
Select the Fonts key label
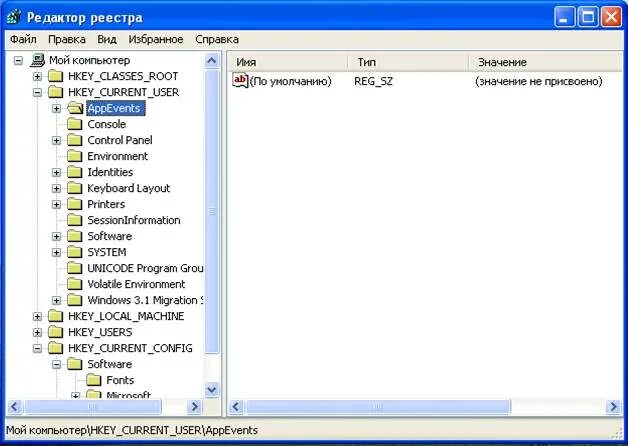(120, 380)
